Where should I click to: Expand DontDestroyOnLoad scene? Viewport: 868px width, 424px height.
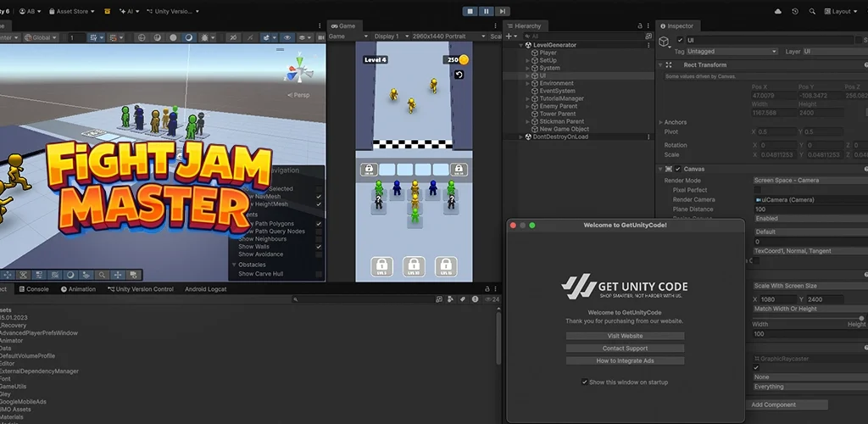(x=521, y=137)
